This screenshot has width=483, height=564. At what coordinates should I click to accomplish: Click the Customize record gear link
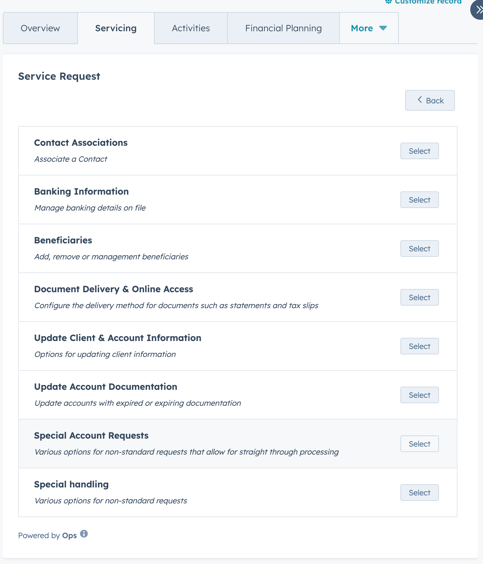pos(423,2)
